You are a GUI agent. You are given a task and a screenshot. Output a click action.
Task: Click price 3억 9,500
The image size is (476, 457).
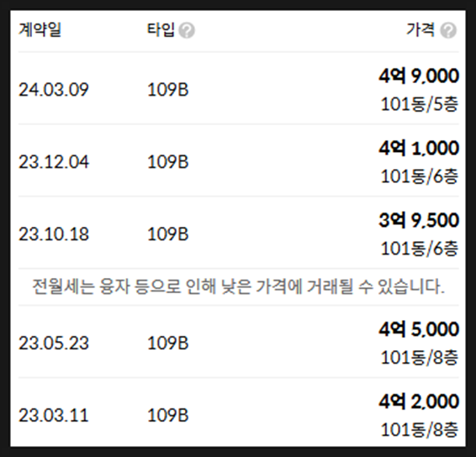coord(419,220)
